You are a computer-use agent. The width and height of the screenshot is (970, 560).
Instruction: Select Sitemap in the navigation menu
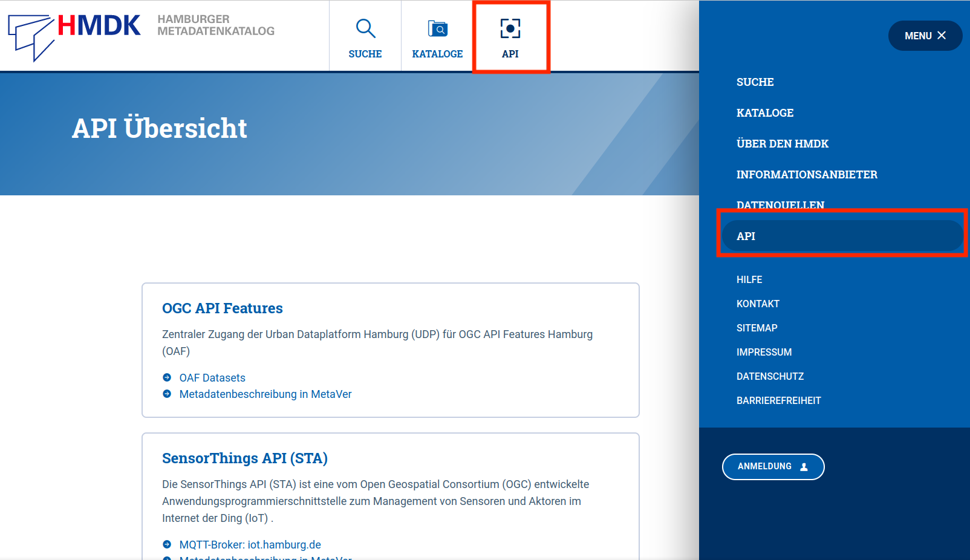(x=757, y=328)
